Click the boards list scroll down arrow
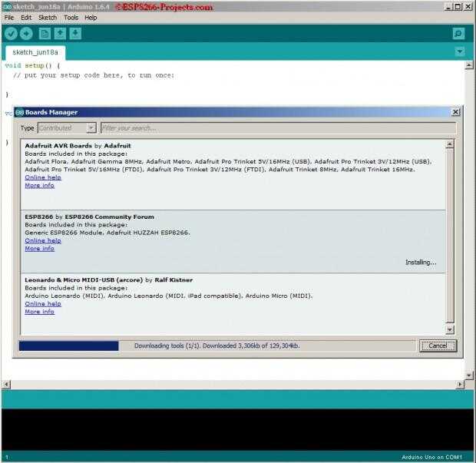 click(x=450, y=329)
